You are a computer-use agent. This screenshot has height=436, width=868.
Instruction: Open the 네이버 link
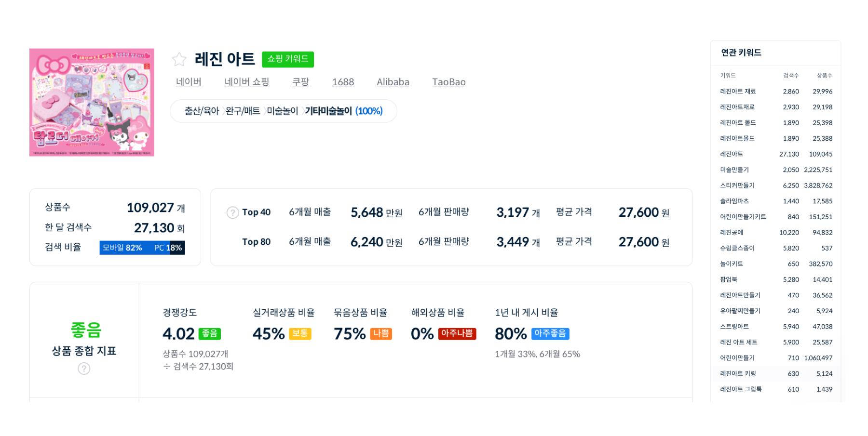point(189,82)
